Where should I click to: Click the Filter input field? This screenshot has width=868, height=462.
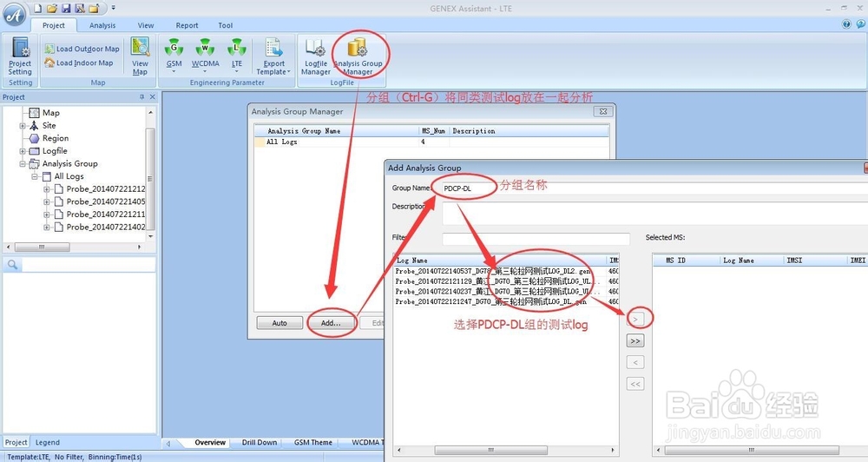click(536, 238)
